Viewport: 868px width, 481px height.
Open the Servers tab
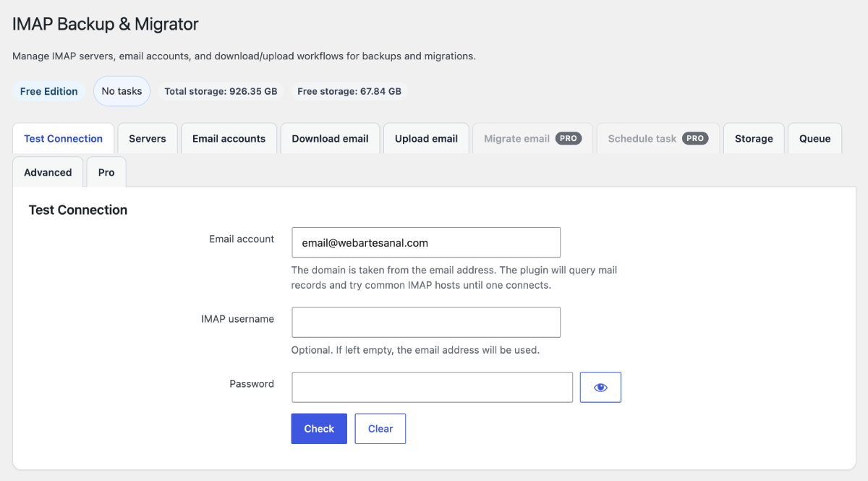click(x=148, y=138)
